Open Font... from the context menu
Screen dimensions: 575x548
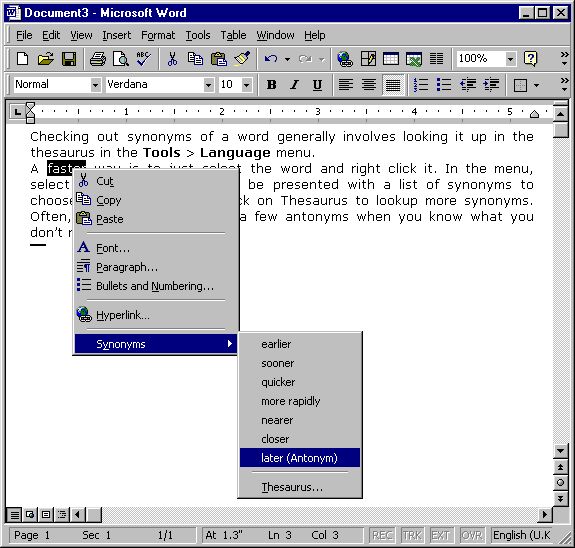156,248
